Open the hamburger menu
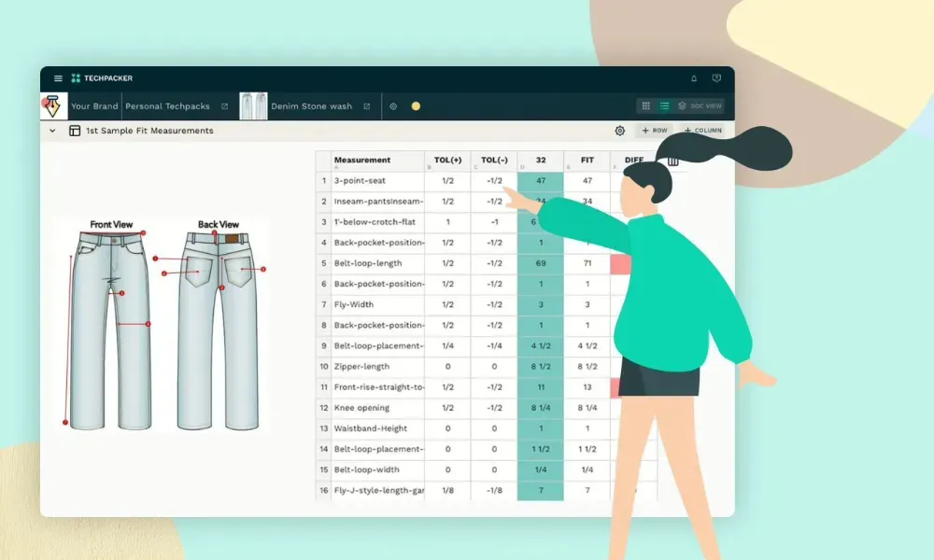The height and width of the screenshot is (560, 934). (x=58, y=78)
